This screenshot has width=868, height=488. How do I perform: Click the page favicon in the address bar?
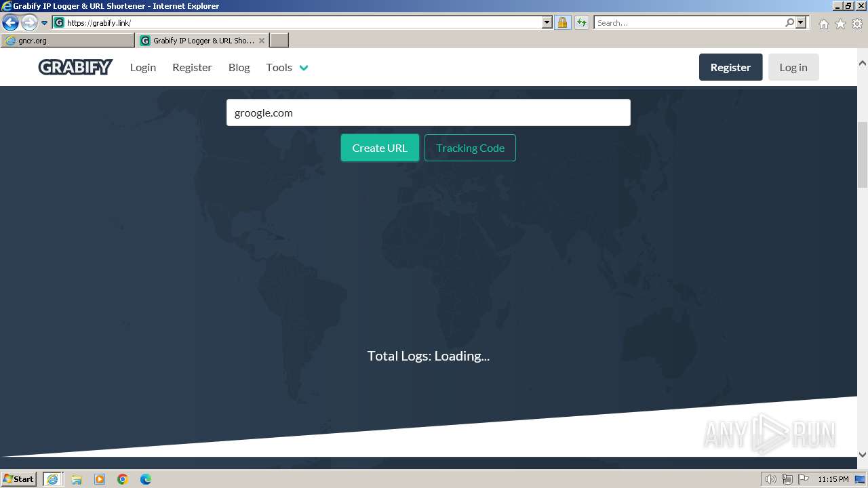59,22
